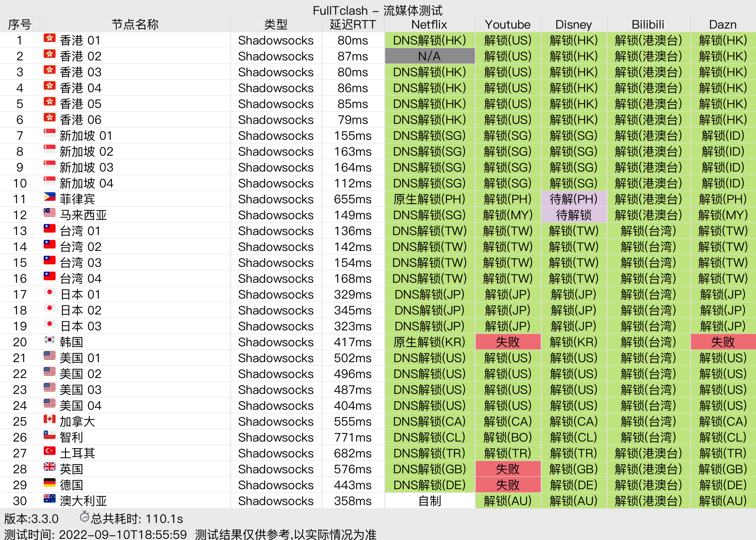
Task: Click the red 失败 Youtube cell for 英国
Action: click(508, 469)
